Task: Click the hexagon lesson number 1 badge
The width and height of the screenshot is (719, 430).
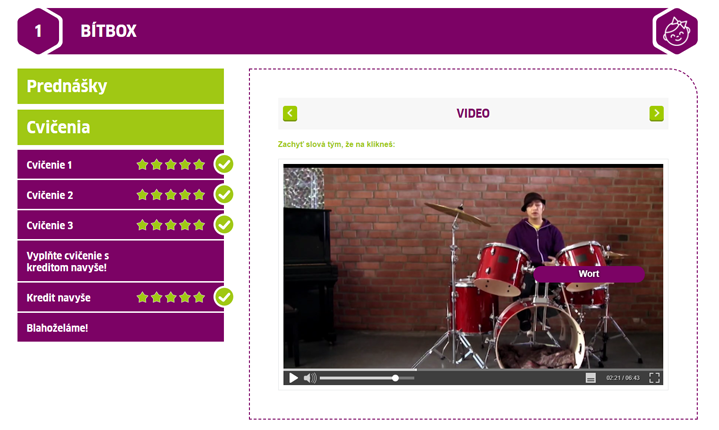Action: (x=39, y=31)
